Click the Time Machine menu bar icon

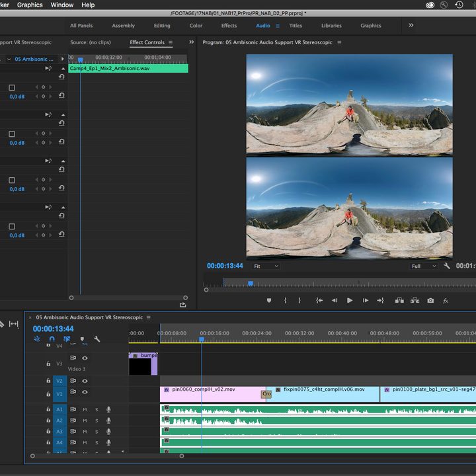click(459, 5)
